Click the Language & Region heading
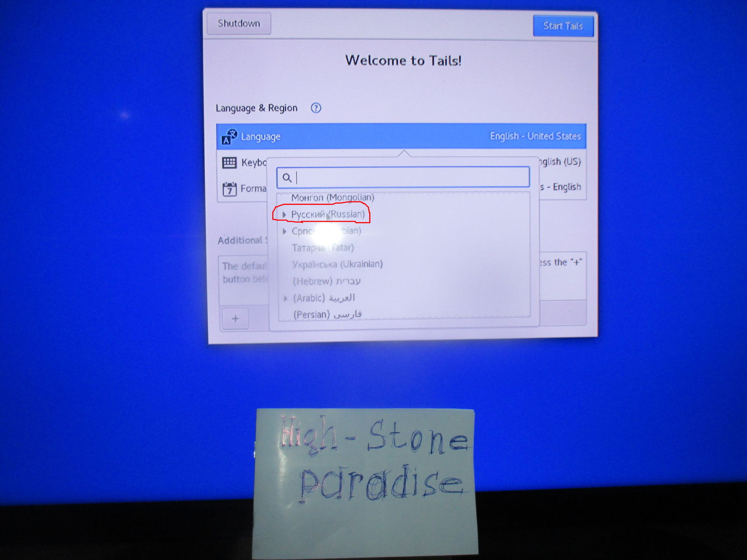 tap(256, 108)
